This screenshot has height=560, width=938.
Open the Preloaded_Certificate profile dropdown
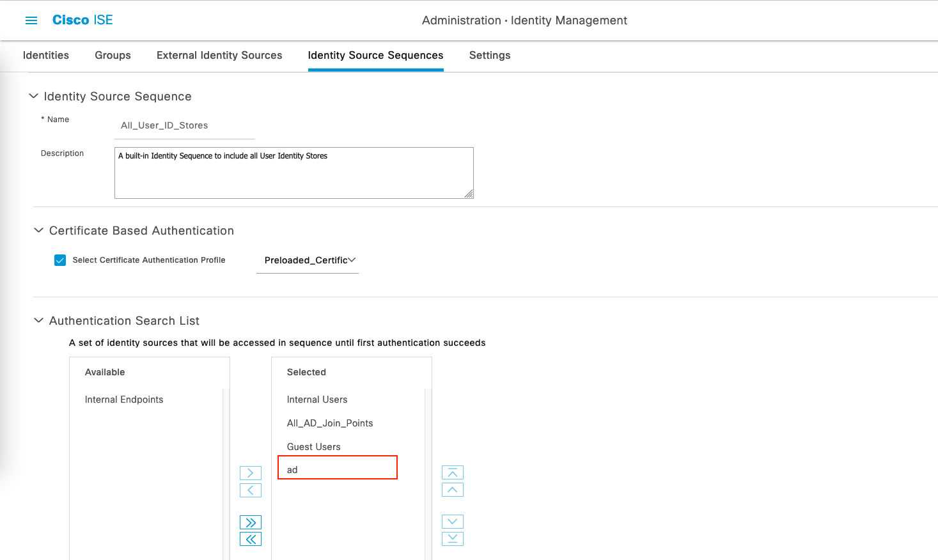[x=308, y=260]
